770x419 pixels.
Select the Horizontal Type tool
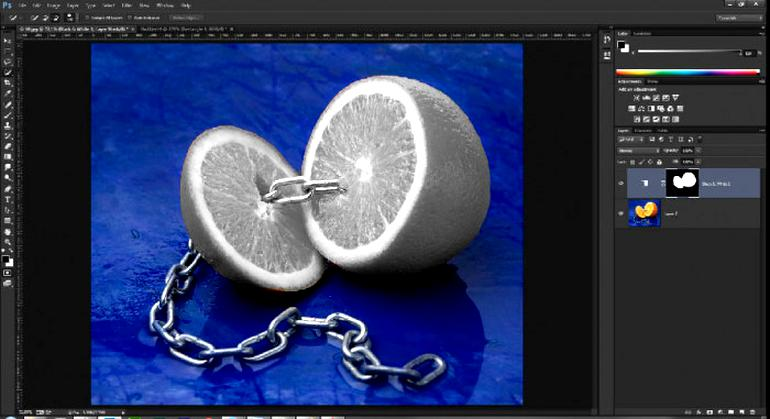[7, 199]
